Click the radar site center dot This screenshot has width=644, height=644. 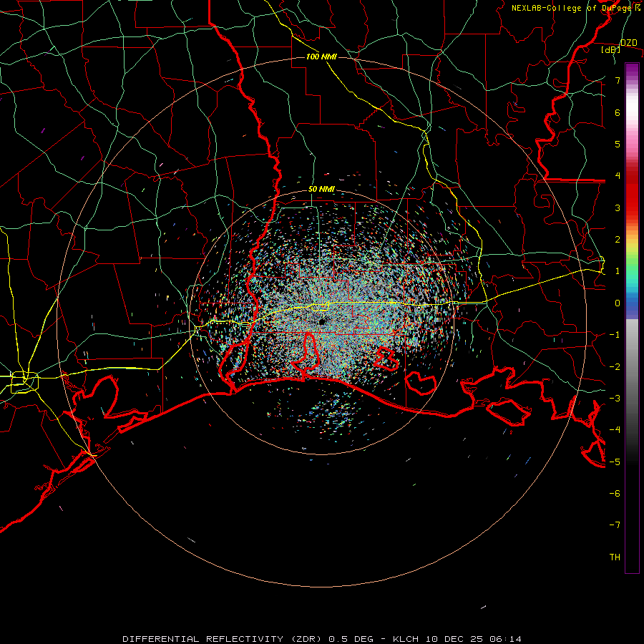pos(322,322)
